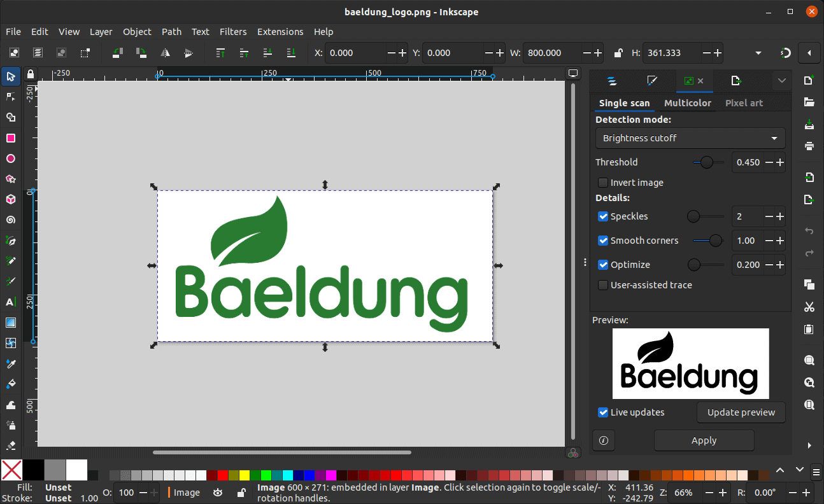Screen dimensions: 824x504
Task: Open the current layer Image selector
Action: (187, 493)
